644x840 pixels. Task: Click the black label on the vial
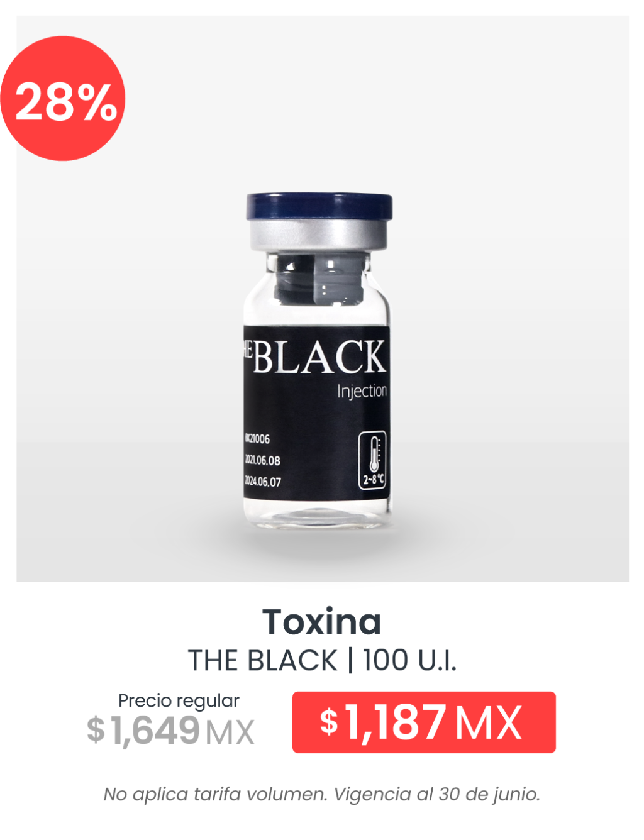pyautogui.click(x=317, y=413)
